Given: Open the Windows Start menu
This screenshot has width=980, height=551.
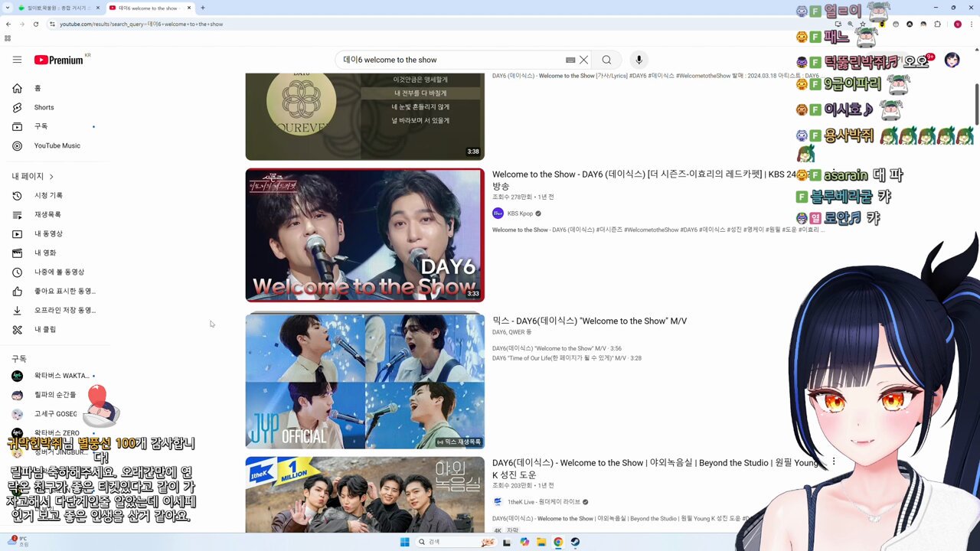Looking at the screenshot, I should pyautogui.click(x=404, y=542).
